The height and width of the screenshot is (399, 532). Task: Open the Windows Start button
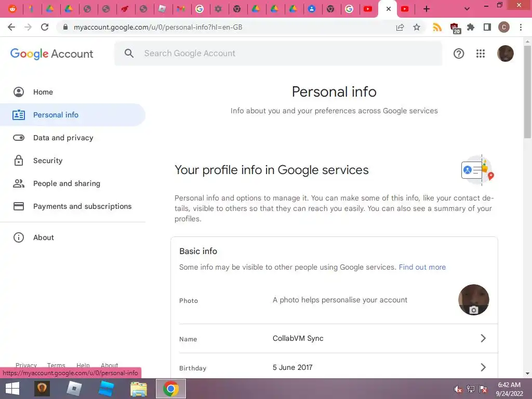tap(12, 389)
